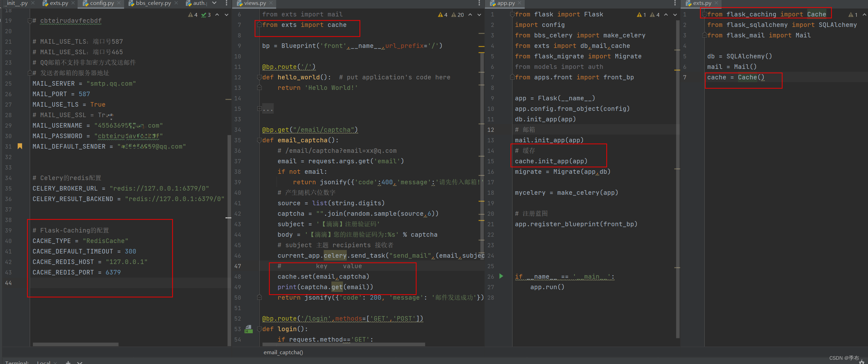
Task: Click CELERY_BROKER_URL line in config.py
Action: coord(121,188)
